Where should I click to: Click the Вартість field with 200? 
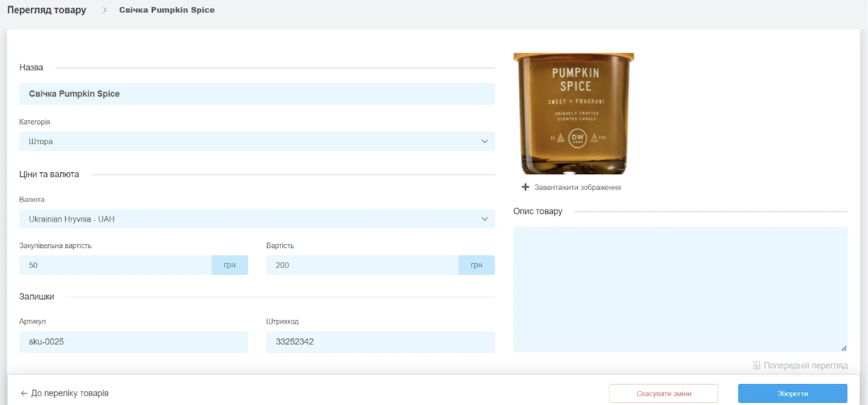point(362,265)
